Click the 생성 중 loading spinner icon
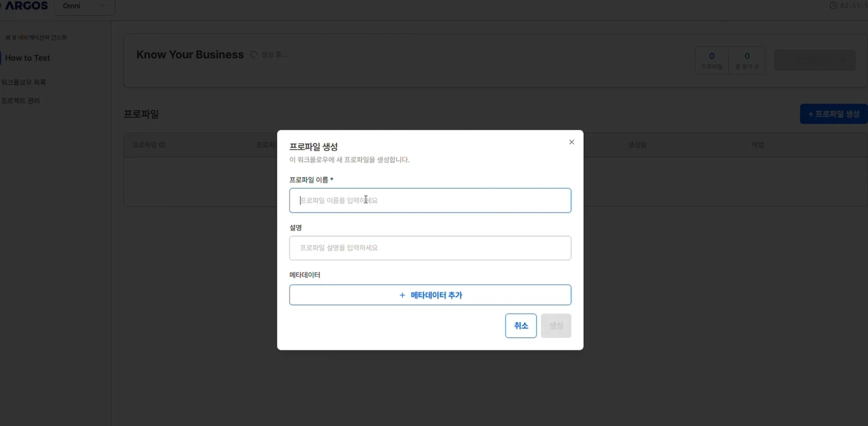The width and height of the screenshot is (868, 426). click(254, 55)
